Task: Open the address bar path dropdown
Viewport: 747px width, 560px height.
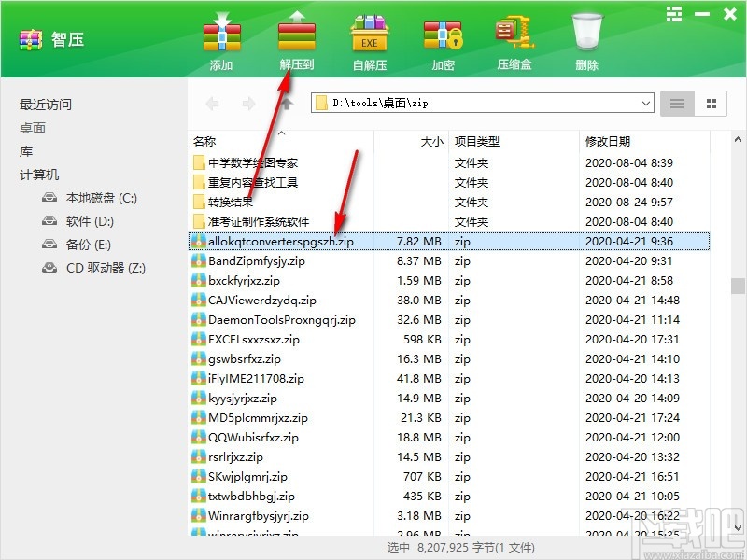Action: click(x=648, y=104)
